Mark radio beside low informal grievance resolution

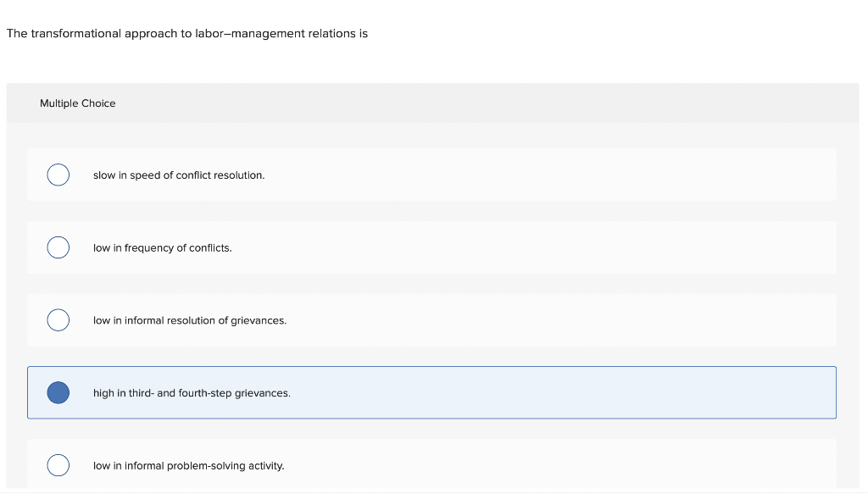pyautogui.click(x=58, y=320)
